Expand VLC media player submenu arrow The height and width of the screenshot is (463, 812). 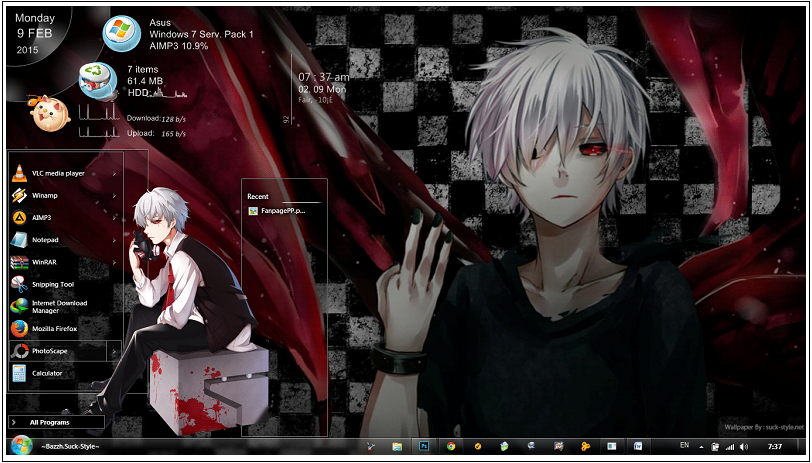tap(114, 173)
